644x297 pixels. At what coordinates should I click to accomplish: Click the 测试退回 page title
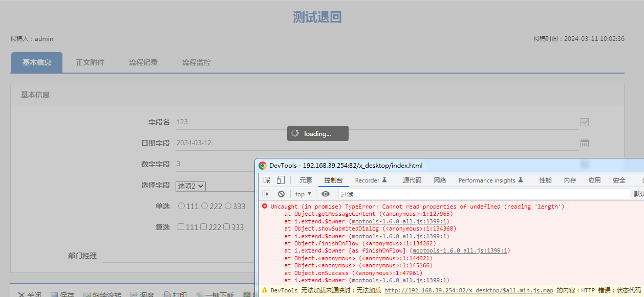click(317, 17)
